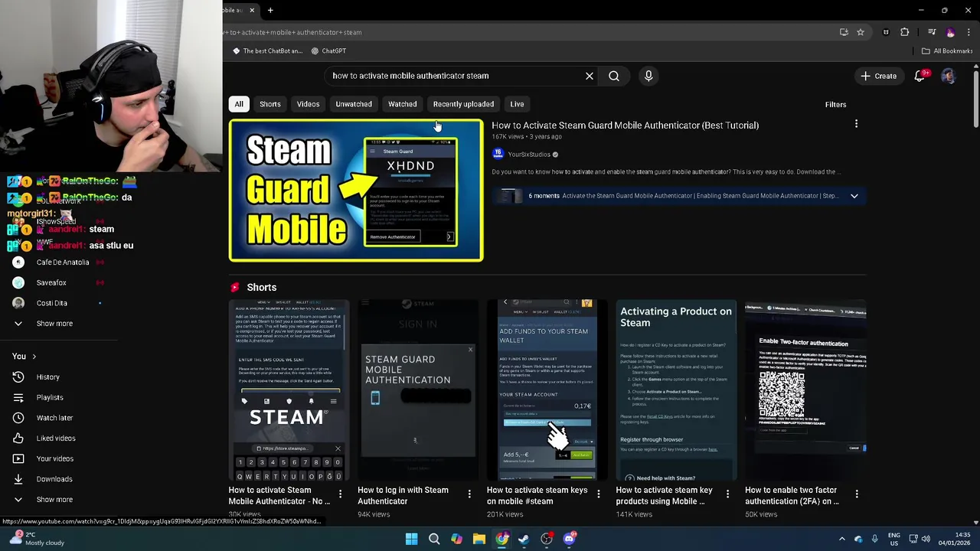This screenshot has height=551, width=980.
Task: Select the Recently uploaded filter chip
Action: coord(463,104)
